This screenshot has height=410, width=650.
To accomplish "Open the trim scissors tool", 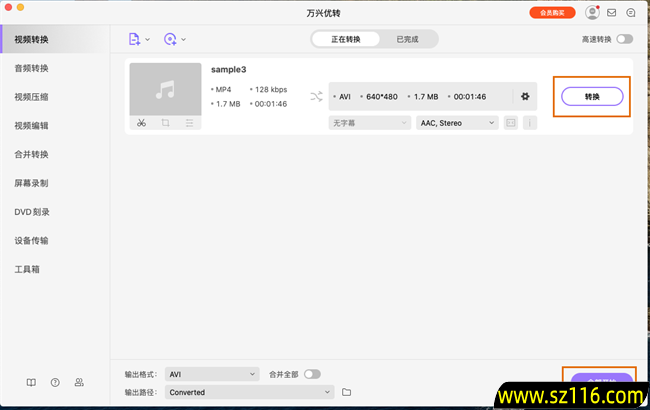I will pos(141,123).
